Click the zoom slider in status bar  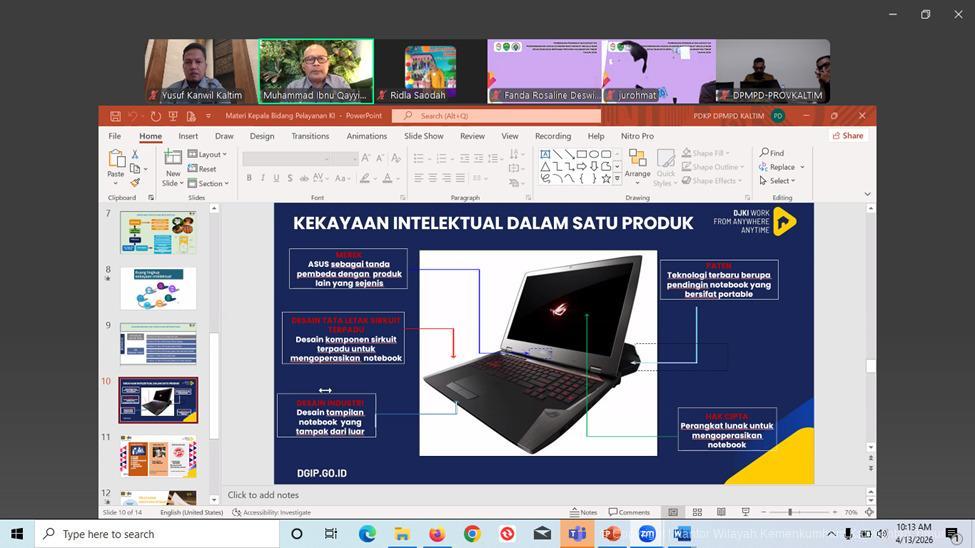pos(799,512)
